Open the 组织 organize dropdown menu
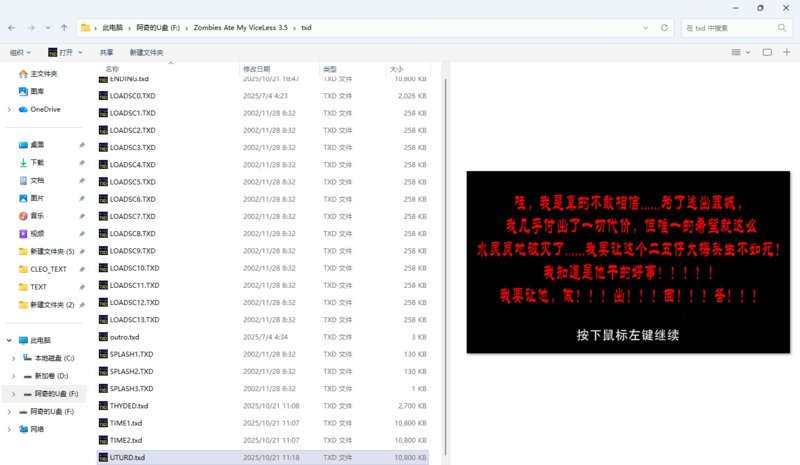The image size is (800, 465). pyautogui.click(x=20, y=52)
